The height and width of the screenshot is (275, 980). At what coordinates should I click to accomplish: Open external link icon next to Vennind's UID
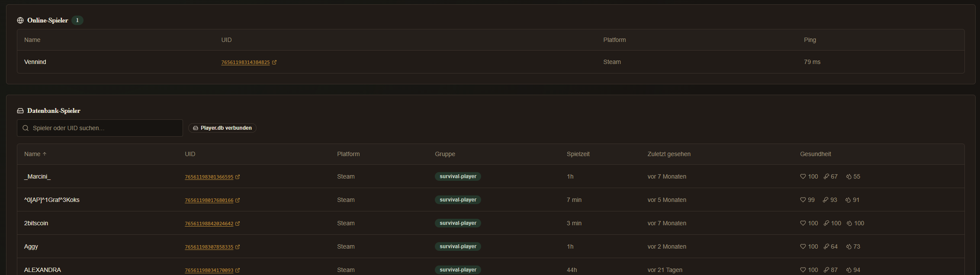pos(274,62)
